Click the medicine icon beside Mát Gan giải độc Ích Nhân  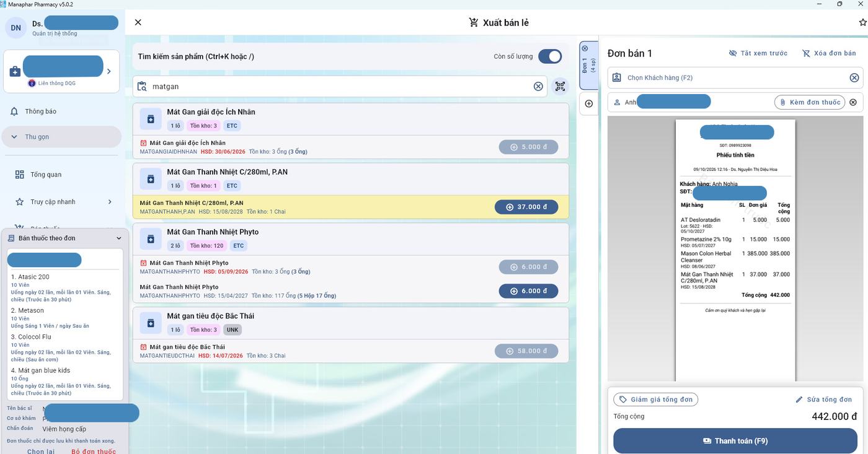[x=151, y=119]
